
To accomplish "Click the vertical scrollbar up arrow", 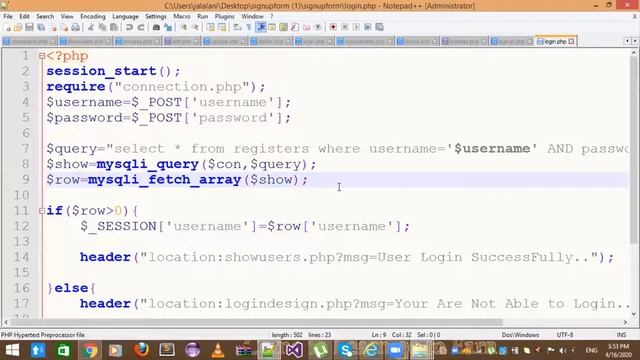I will (634, 52).
